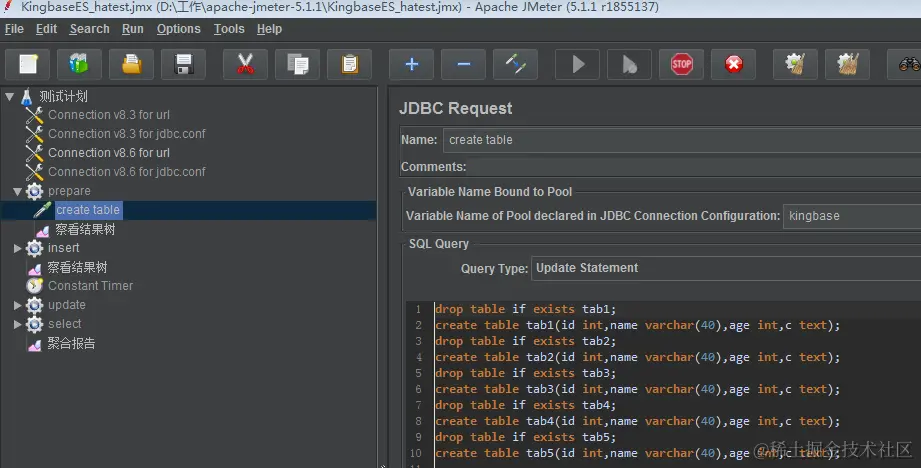The height and width of the screenshot is (468, 921).
Task: Click the Clear All brooms icon
Action: click(x=848, y=64)
